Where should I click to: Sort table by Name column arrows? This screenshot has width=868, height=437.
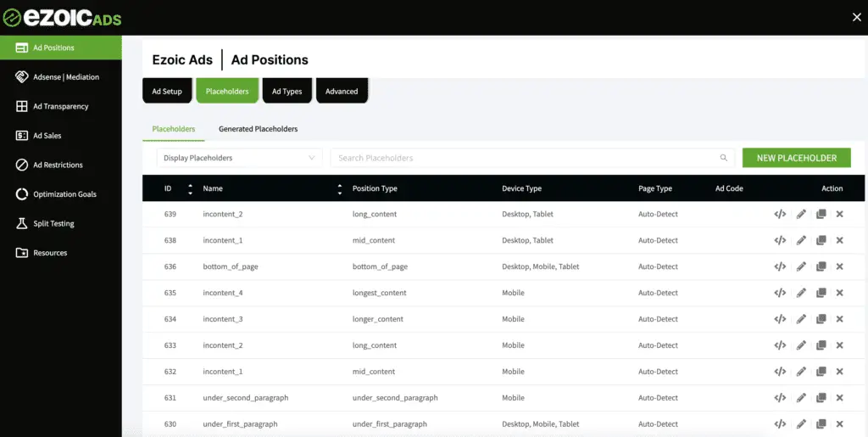pyautogui.click(x=340, y=189)
